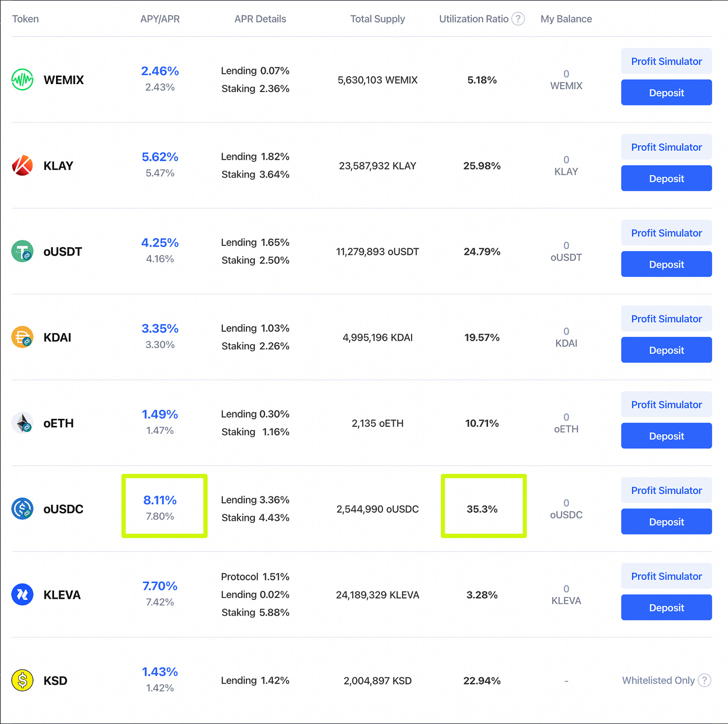Click the 4.25% APY value
728x724 pixels.
click(160, 243)
